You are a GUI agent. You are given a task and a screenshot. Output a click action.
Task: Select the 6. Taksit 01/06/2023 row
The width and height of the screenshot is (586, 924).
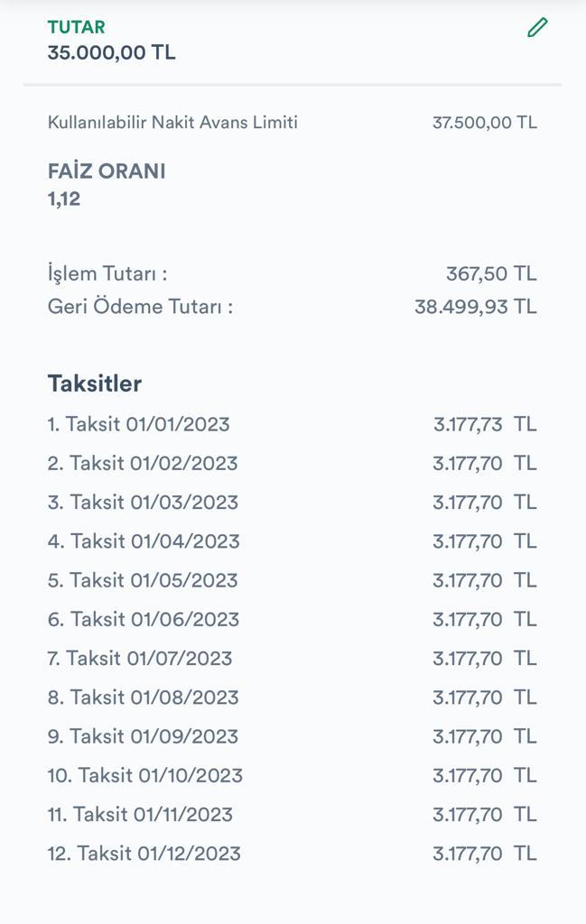point(293,619)
